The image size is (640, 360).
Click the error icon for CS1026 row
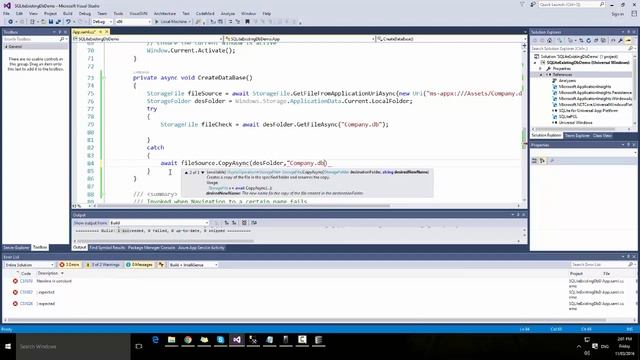coord(15,304)
